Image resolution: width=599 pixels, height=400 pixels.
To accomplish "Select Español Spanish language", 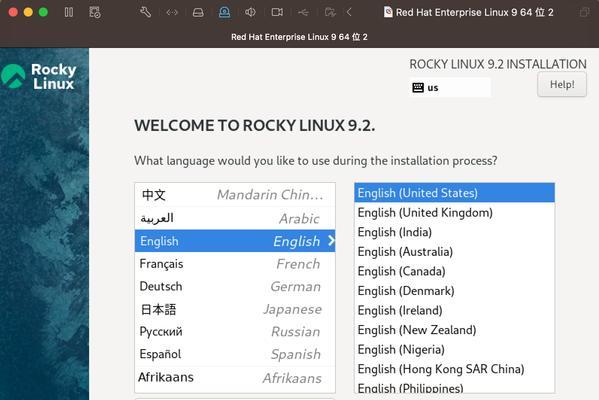I will pyautogui.click(x=235, y=354).
